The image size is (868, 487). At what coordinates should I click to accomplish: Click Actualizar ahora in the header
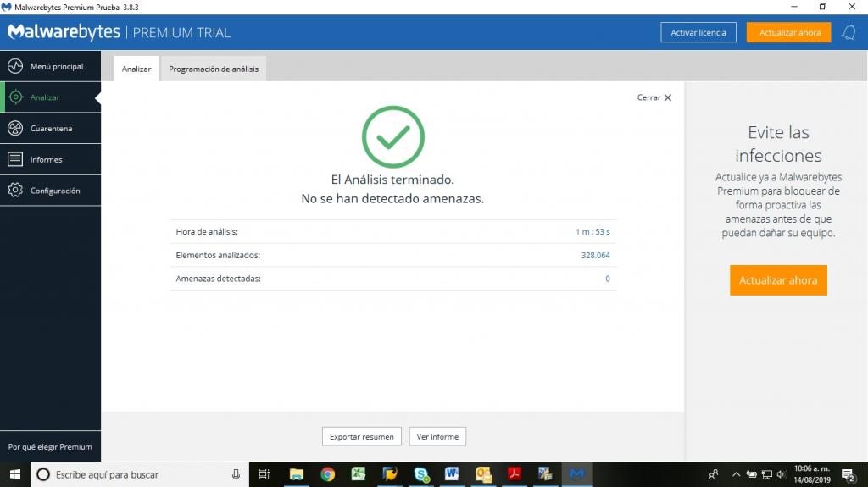(x=789, y=33)
